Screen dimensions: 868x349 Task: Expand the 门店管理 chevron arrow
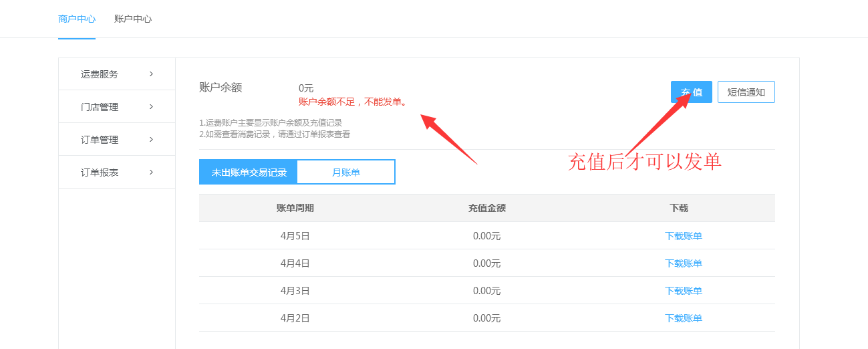pos(152,106)
